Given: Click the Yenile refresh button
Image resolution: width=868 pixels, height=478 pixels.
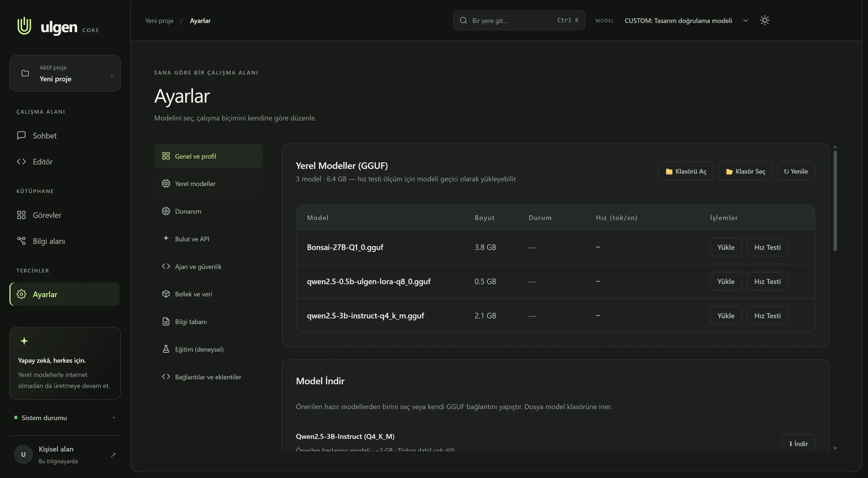Looking at the screenshot, I should pyautogui.click(x=796, y=171).
